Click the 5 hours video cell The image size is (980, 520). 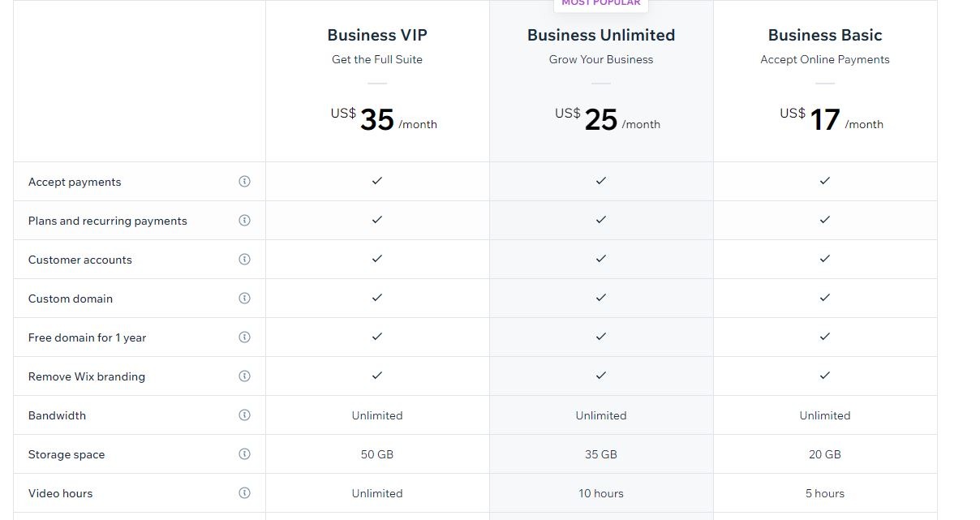click(825, 493)
